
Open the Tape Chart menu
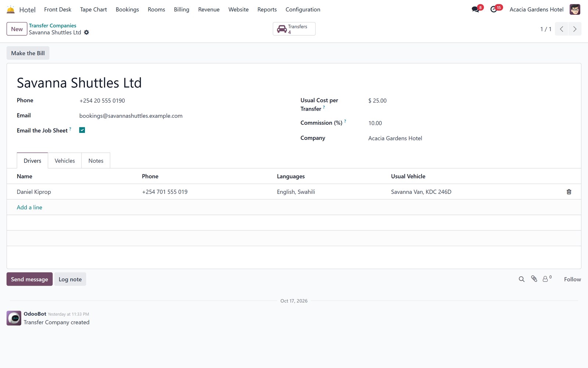click(93, 10)
